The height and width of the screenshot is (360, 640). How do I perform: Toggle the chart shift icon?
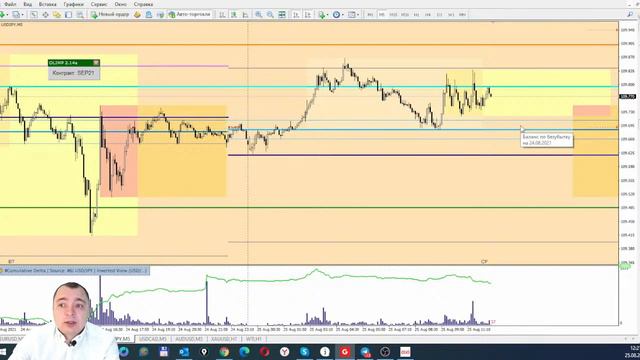308,15
